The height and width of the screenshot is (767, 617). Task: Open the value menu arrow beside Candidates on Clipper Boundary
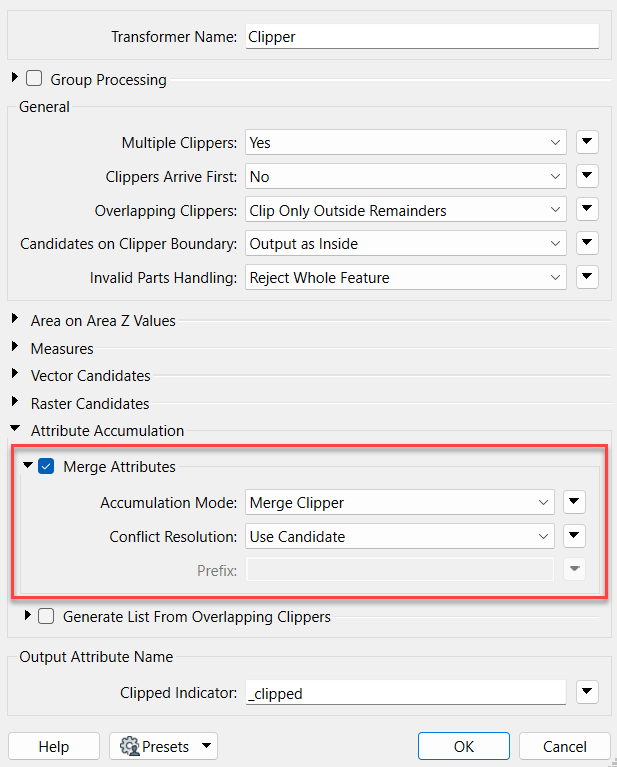pyautogui.click(x=587, y=243)
